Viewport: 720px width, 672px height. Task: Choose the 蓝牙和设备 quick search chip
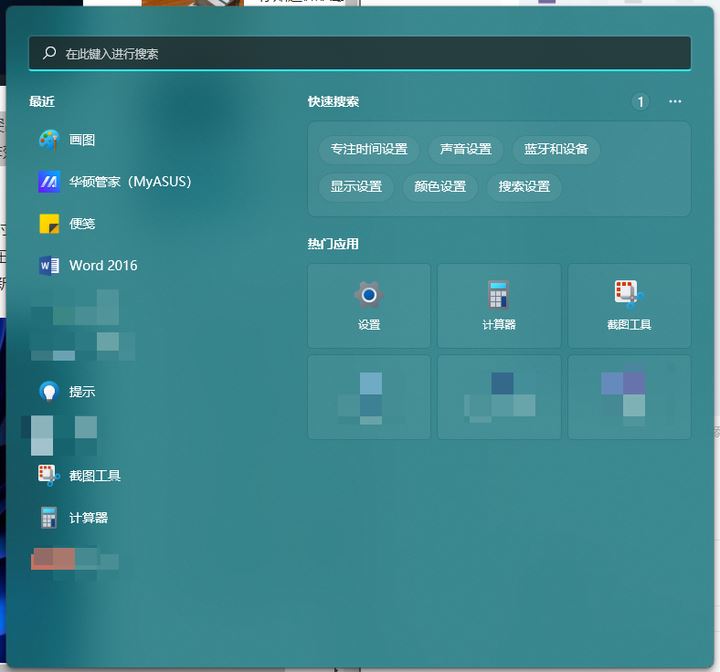(x=556, y=149)
